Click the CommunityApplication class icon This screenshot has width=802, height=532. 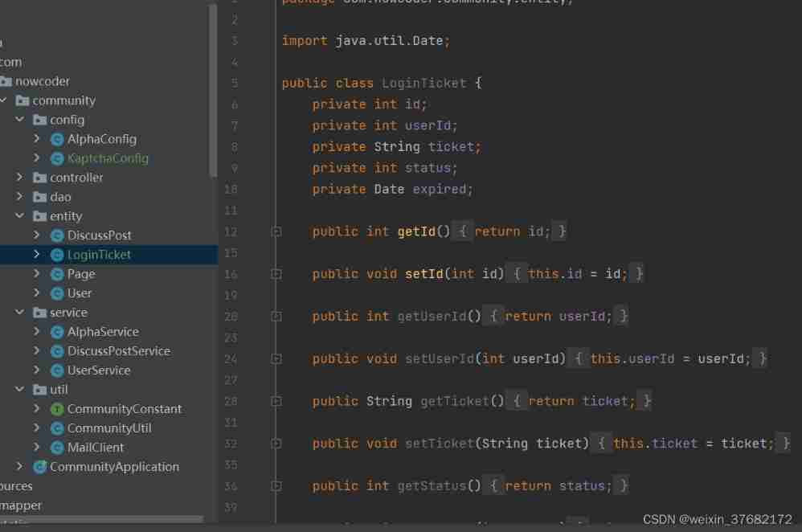pyautogui.click(x=39, y=467)
